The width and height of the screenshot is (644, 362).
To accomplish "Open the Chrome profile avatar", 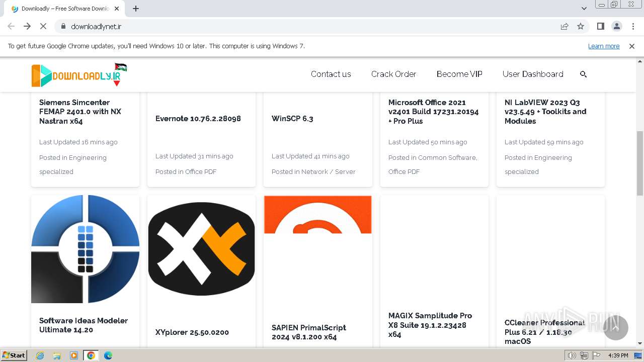I will pos(617,26).
